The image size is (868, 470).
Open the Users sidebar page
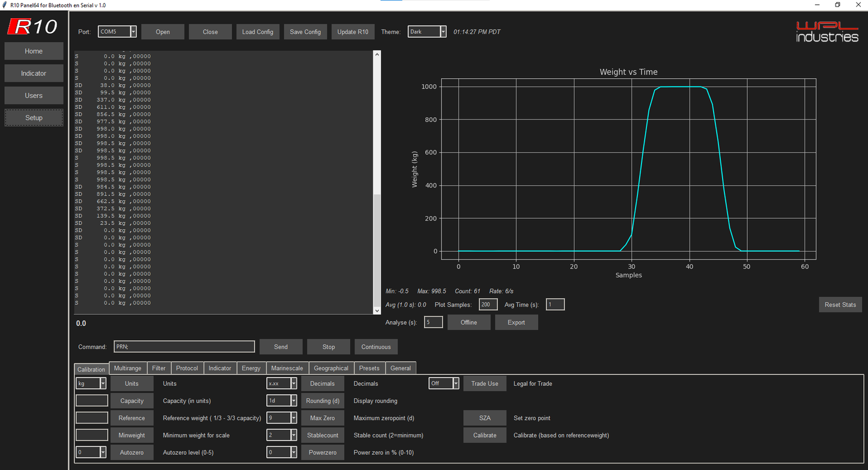coord(34,96)
